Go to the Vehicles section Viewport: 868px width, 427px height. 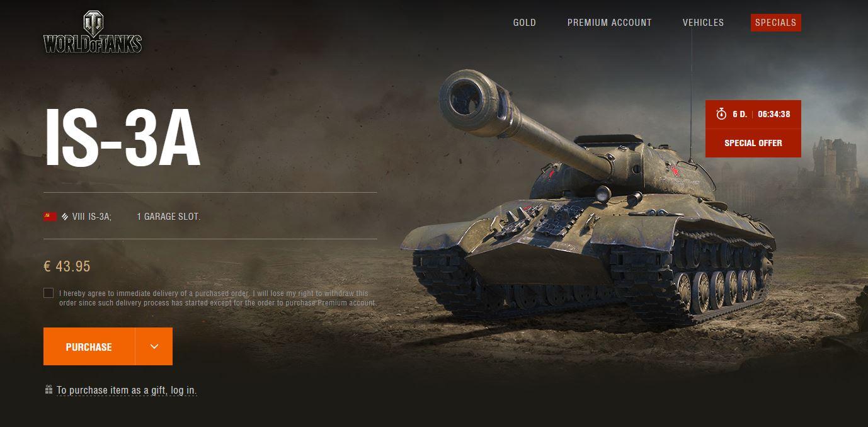[703, 23]
